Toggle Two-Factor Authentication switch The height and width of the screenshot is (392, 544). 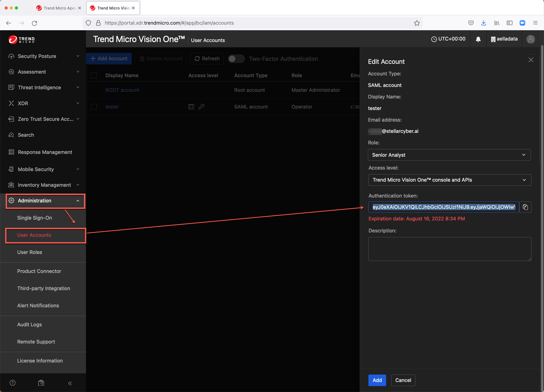pos(236,59)
